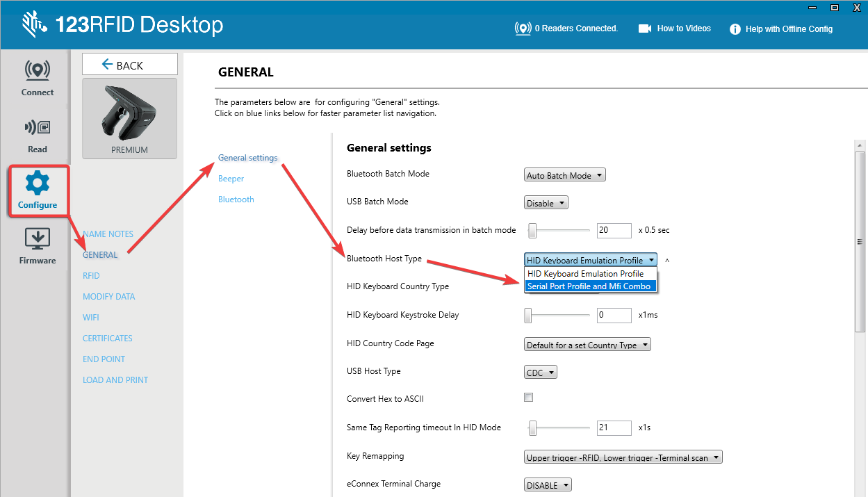Click the Readers Connected status icon
Viewport: 868px width, 497px height.
pyautogui.click(x=523, y=28)
